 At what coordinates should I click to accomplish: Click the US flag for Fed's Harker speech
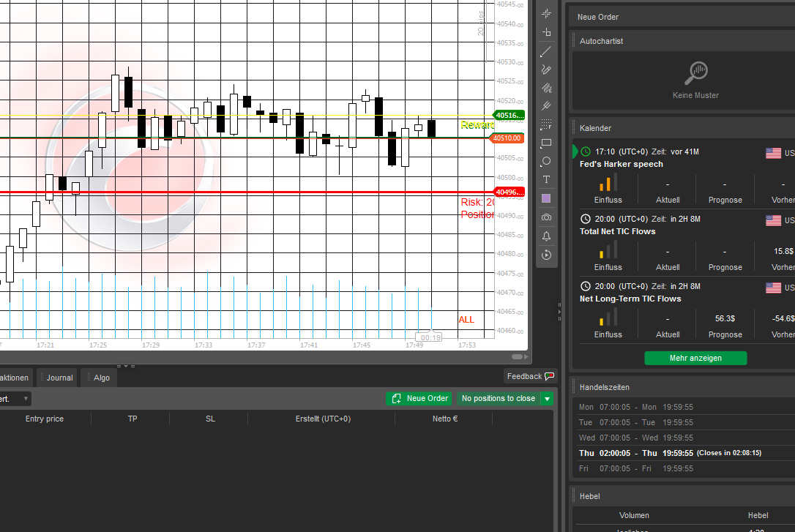point(773,153)
